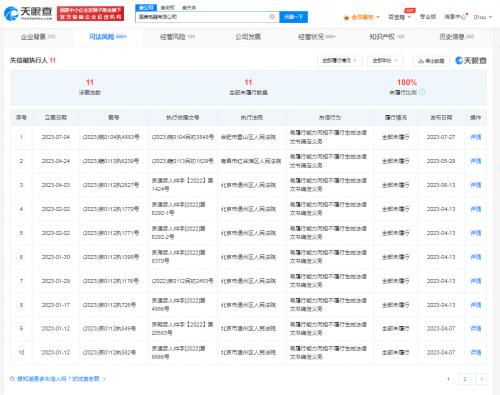This screenshot has width=500, height=395.
Task: Open the 经营风险 tab
Action: point(177,37)
